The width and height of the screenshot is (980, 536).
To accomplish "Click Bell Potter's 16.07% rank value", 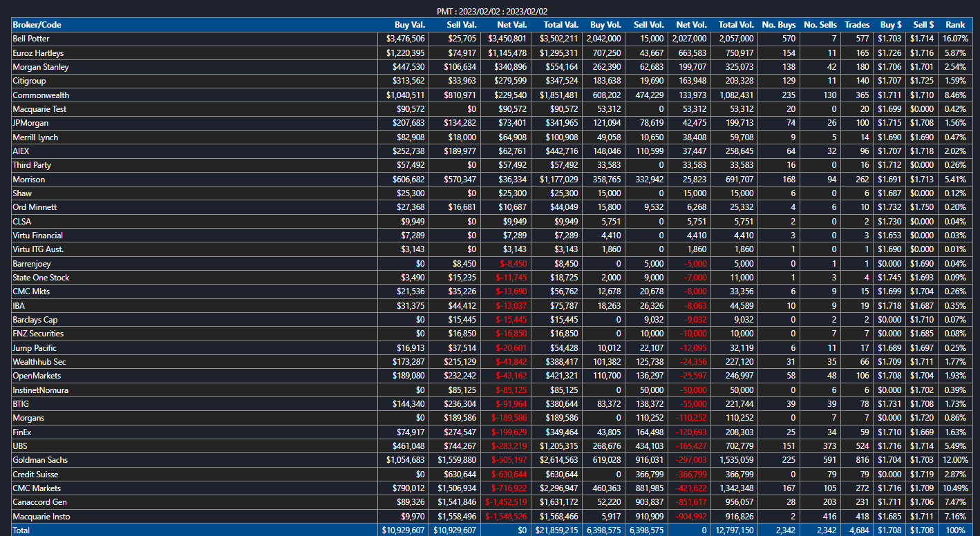I will tap(955, 39).
